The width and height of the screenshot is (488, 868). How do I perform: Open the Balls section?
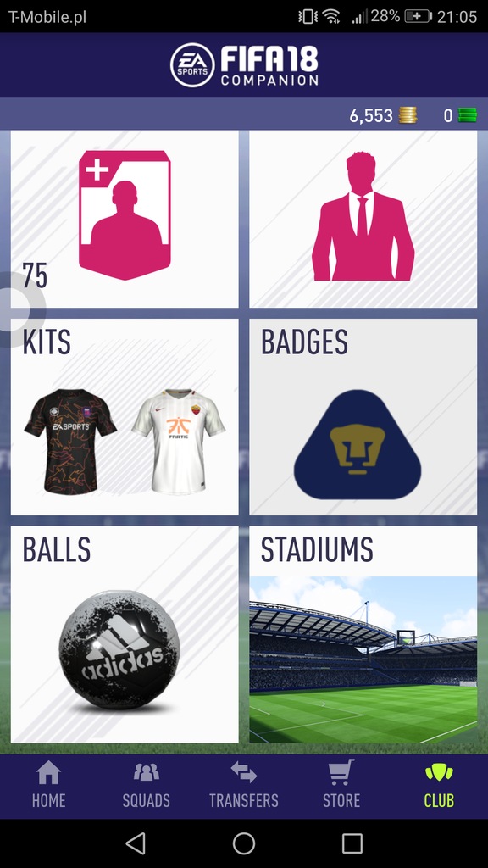125,634
